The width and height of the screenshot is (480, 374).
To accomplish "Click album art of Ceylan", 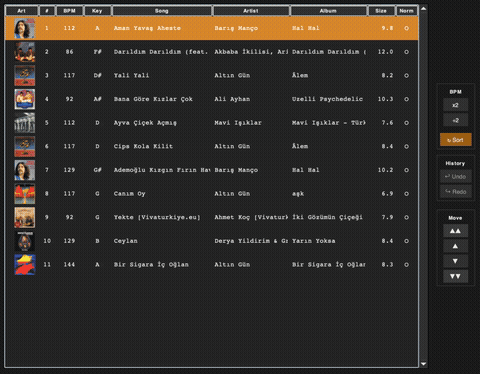I will click(25, 241).
